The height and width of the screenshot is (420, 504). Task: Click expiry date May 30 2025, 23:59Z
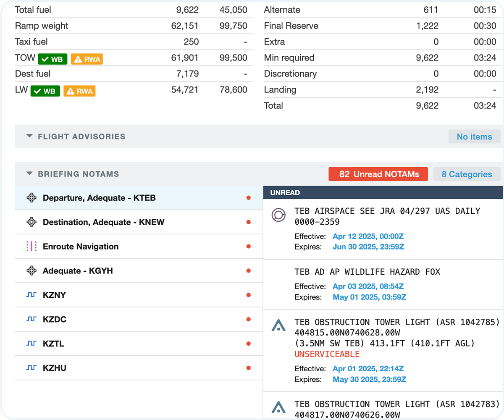pos(369,379)
